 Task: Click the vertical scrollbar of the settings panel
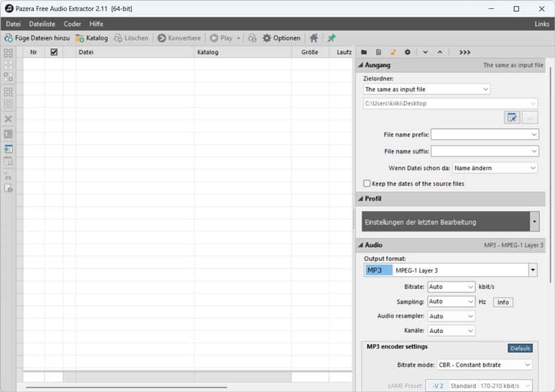550,176
